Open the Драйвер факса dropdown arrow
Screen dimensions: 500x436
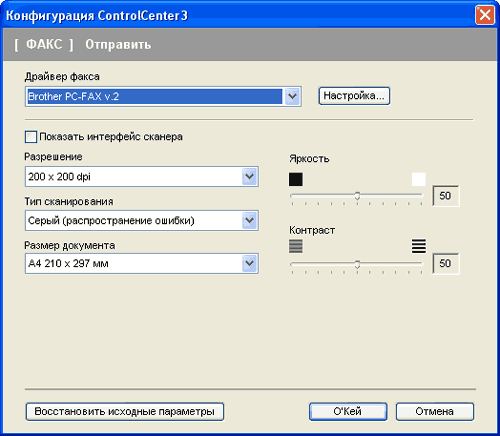pos(292,97)
